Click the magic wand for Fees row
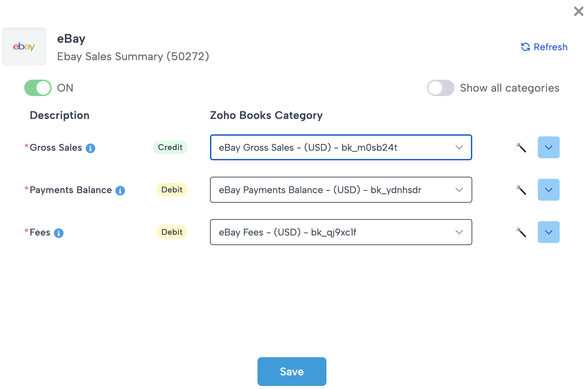The width and height of the screenshot is (588, 389). [521, 232]
